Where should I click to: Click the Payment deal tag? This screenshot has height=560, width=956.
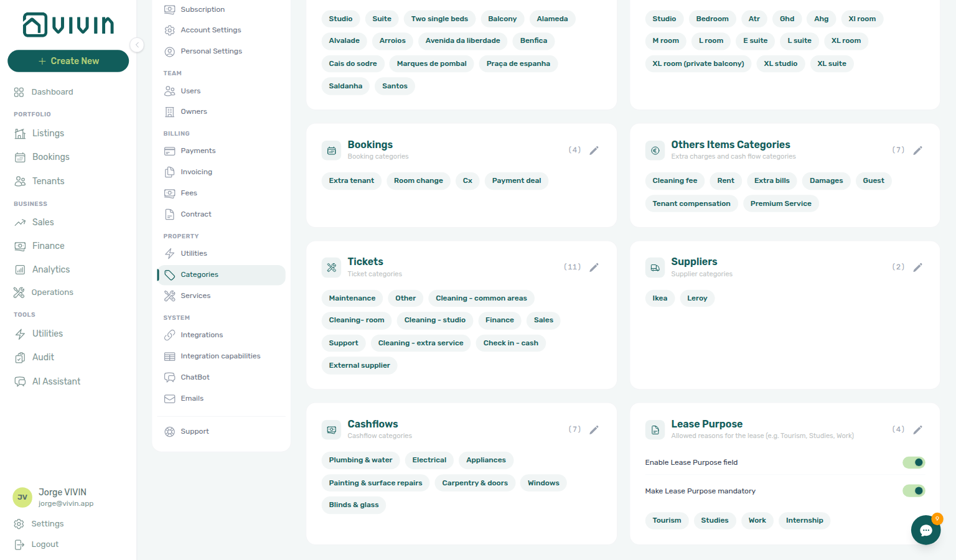pyautogui.click(x=517, y=181)
